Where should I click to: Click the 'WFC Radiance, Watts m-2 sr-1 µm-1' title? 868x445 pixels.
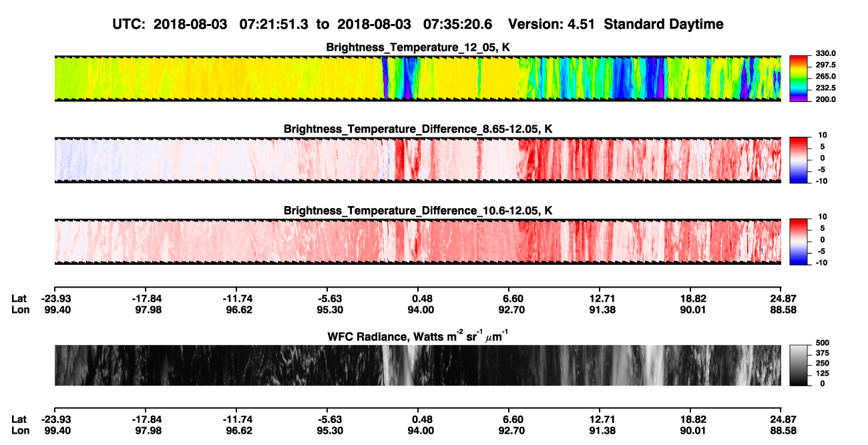(x=418, y=336)
